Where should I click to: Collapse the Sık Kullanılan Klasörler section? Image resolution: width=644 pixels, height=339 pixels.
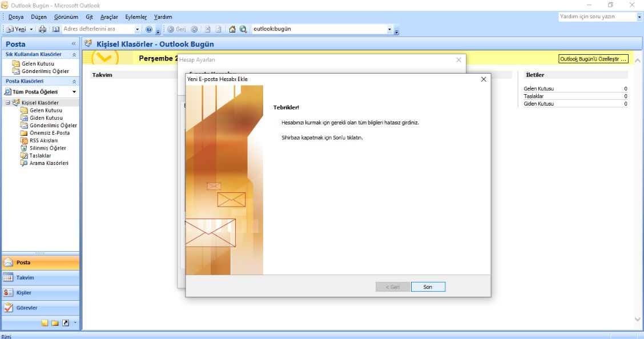tap(74, 54)
